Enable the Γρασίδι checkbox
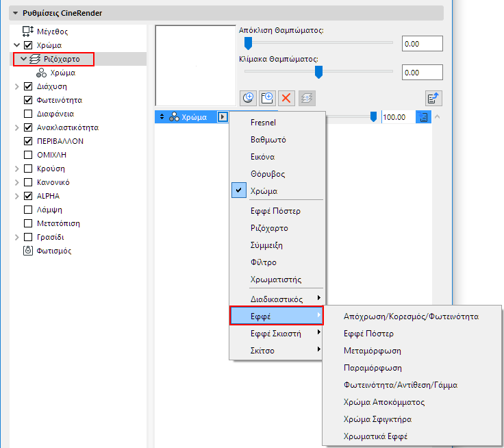The height and width of the screenshot is (448, 504). [x=28, y=237]
